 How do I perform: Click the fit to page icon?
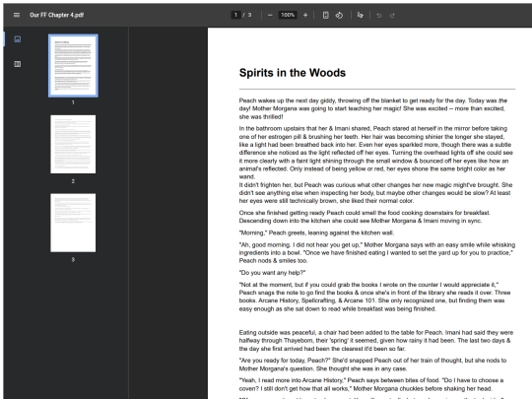[325, 15]
